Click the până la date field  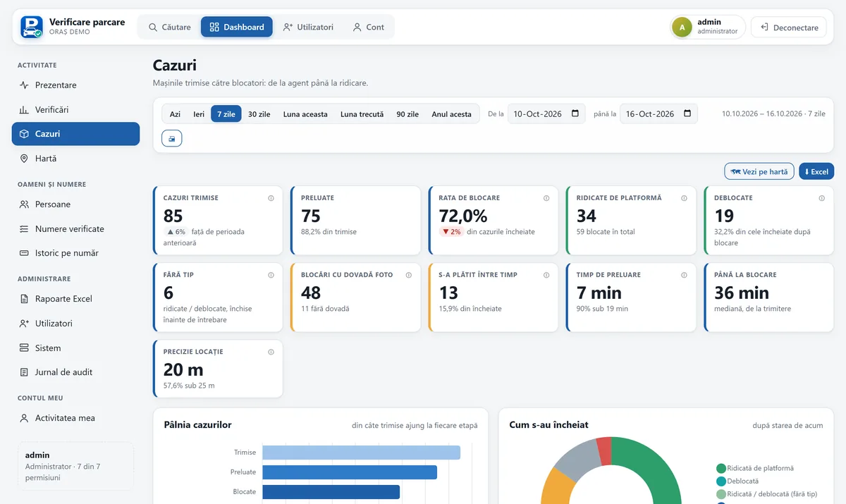pyautogui.click(x=658, y=113)
